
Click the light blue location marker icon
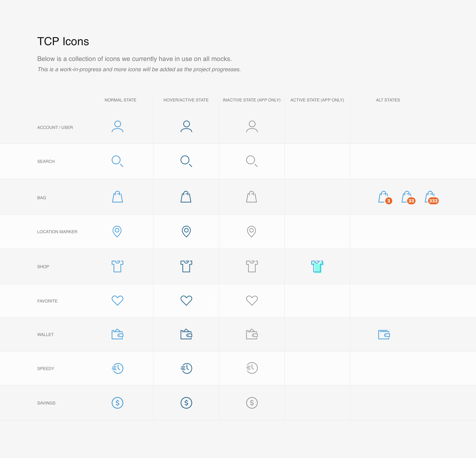(117, 231)
